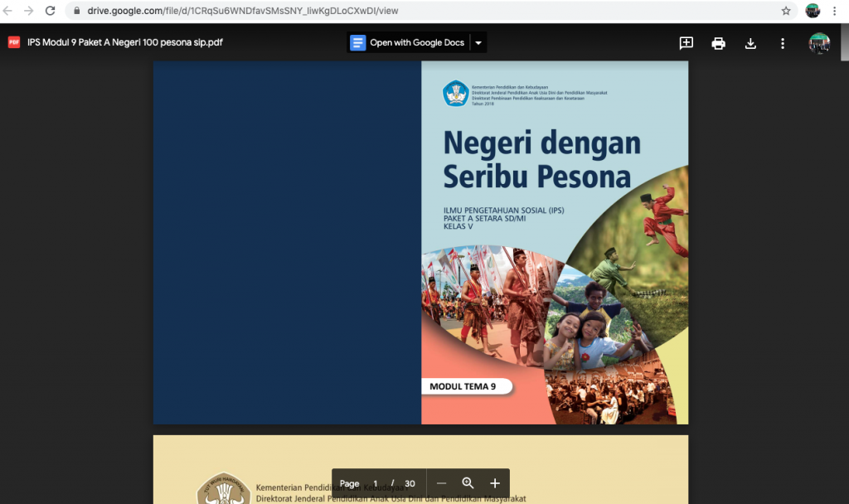Click the magnifier to reset zoom

click(468, 483)
